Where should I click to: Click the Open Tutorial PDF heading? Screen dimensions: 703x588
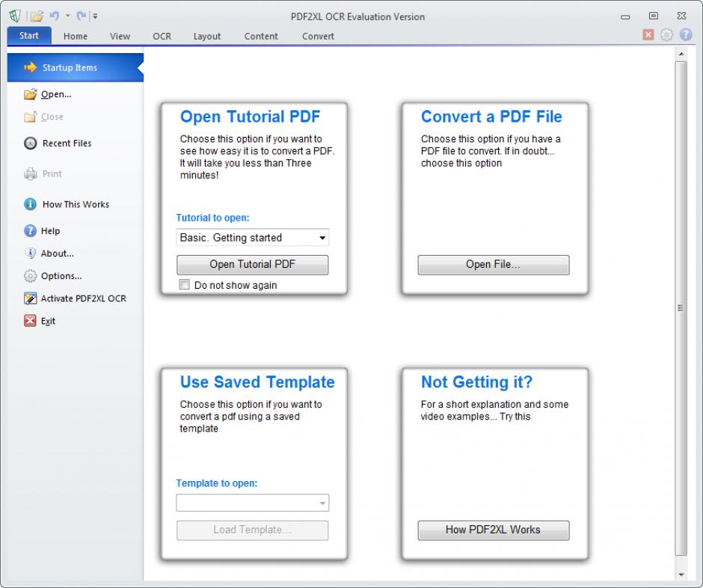pyautogui.click(x=251, y=117)
